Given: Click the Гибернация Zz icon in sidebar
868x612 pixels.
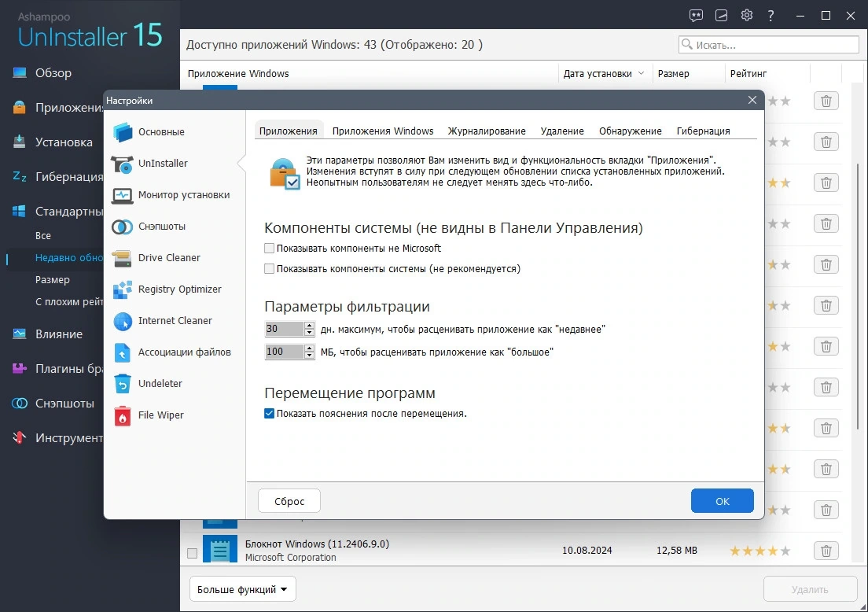Looking at the screenshot, I should point(20,177).
